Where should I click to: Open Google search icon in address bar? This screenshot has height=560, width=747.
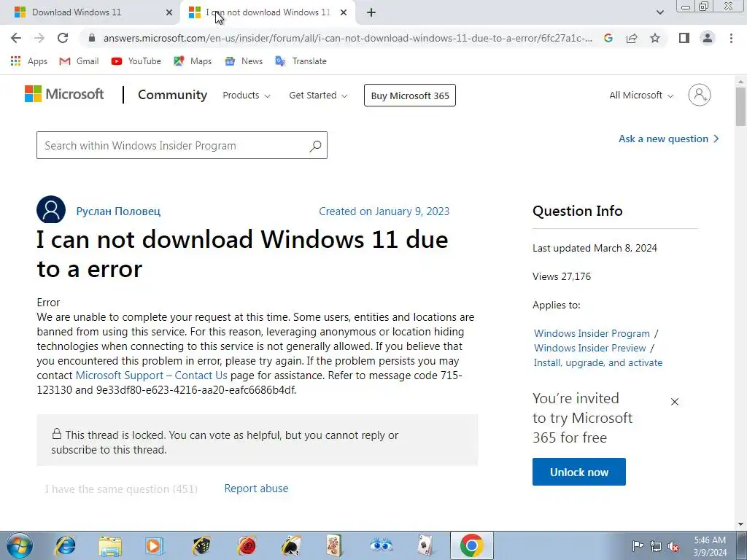608,38
